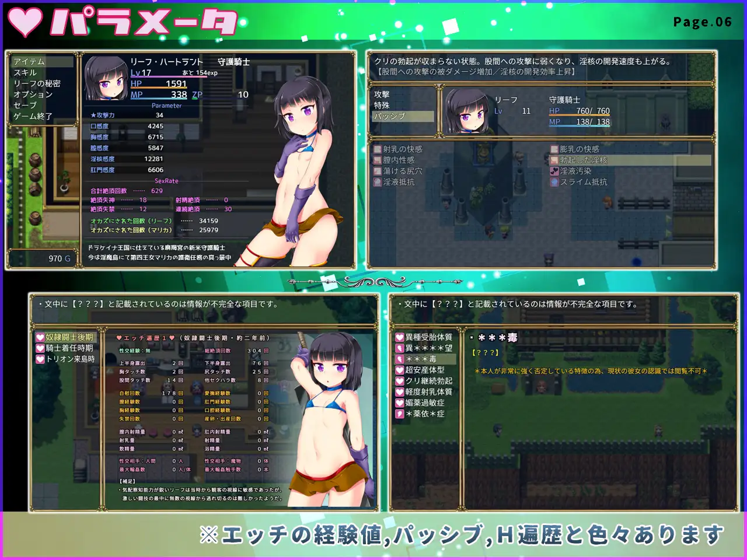Screen dimensions: 747x560
Task: Click the heart icon beside 超安産体型
Action: tap(399, 369)
